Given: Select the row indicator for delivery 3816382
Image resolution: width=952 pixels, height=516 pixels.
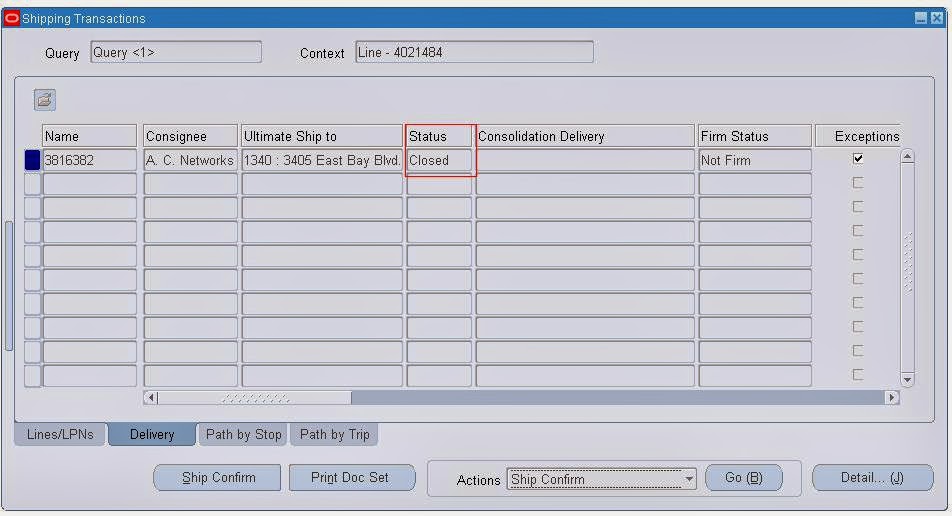Looking at the screenshot, I should point(32,160).
